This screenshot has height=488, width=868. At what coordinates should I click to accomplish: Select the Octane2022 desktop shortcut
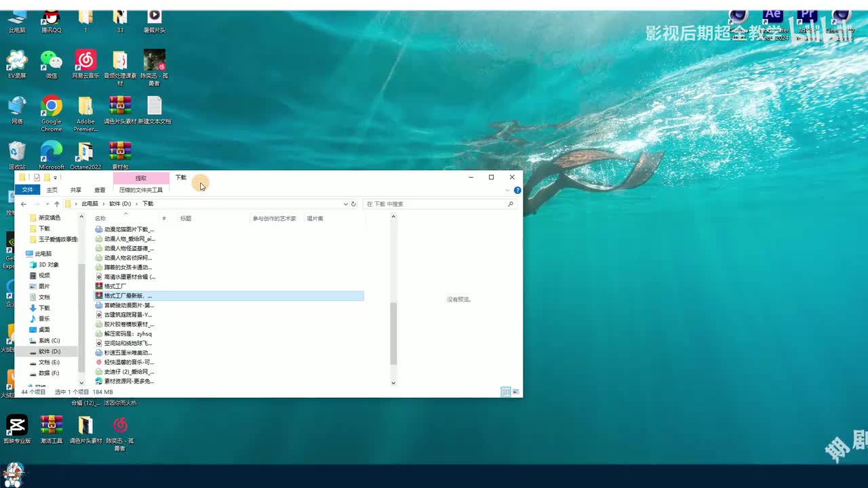85,156
